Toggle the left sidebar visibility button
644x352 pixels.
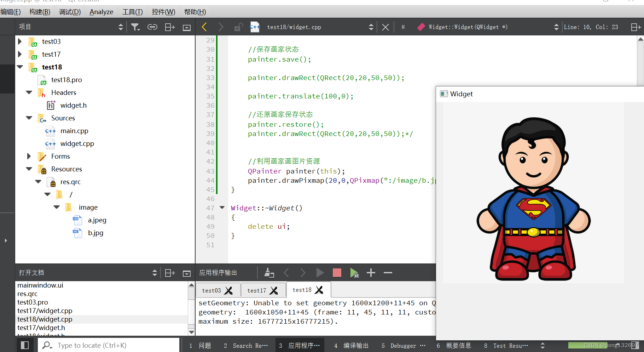[25, 345]
